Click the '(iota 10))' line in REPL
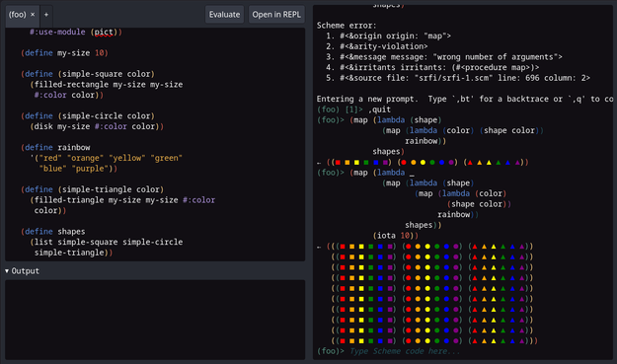This screenshot has width=617, height=364. tap(396, 236)
